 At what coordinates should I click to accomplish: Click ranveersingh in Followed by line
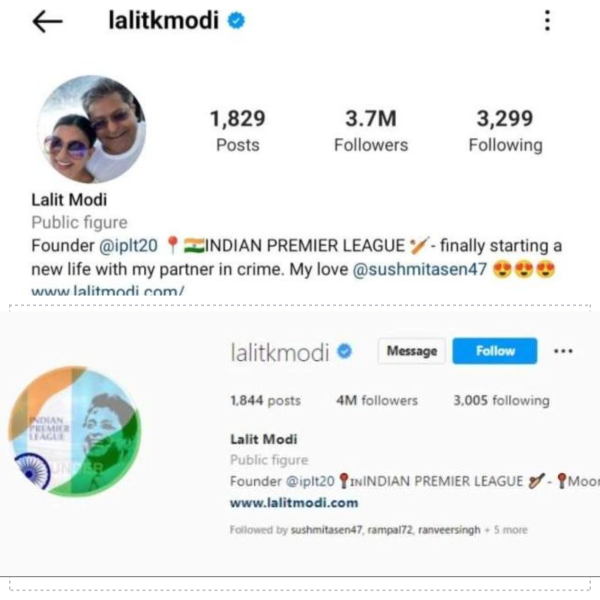449,530
